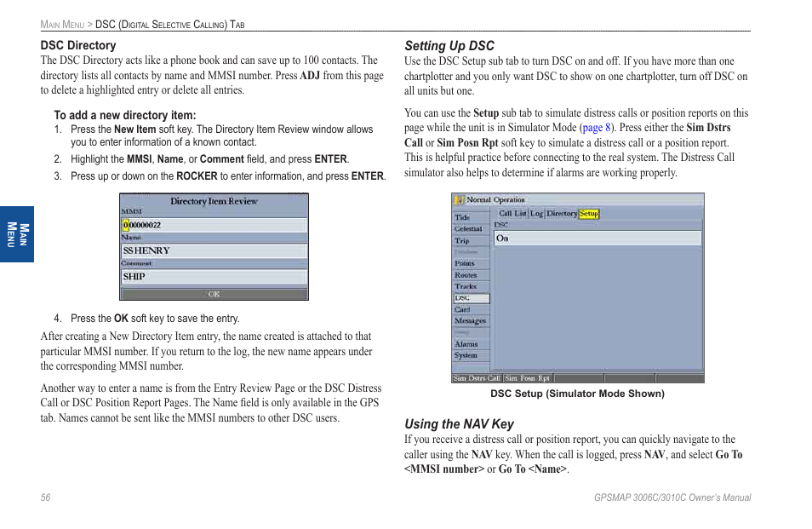Open the Trip tab in sidebar list

coord(471,241)
